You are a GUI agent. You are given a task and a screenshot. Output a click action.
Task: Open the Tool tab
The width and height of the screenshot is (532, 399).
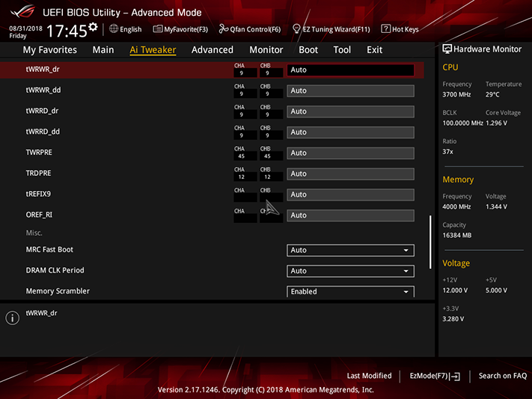pos(342,50)
